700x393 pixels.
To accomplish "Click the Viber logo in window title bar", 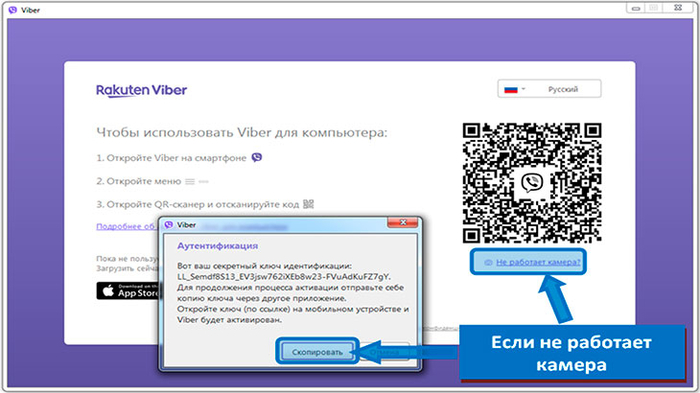I will coord(12,9).
